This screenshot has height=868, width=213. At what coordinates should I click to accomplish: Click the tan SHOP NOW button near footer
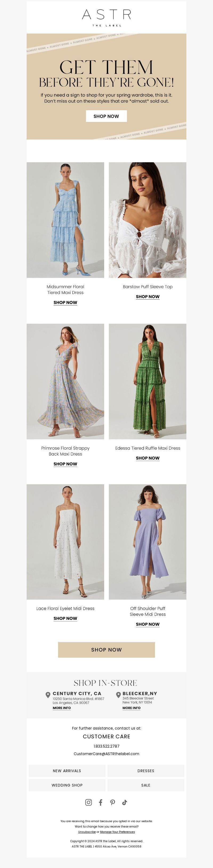click(106, 649)
